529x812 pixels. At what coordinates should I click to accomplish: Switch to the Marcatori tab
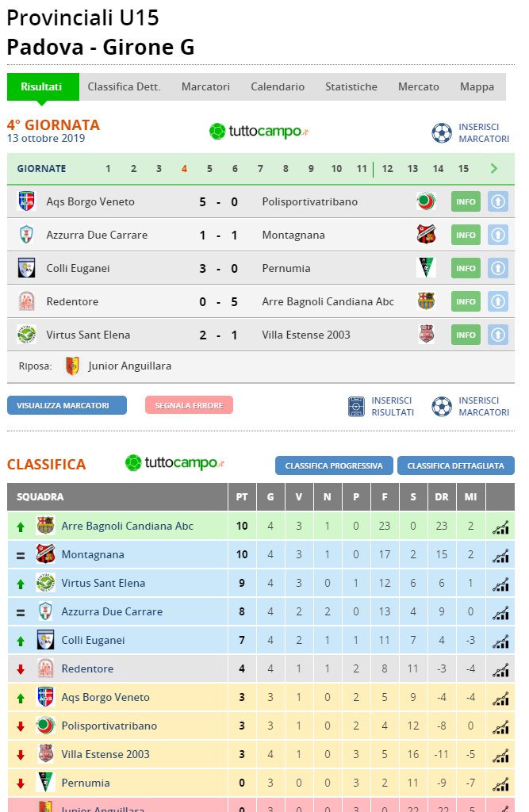click(x=205, y=86)
